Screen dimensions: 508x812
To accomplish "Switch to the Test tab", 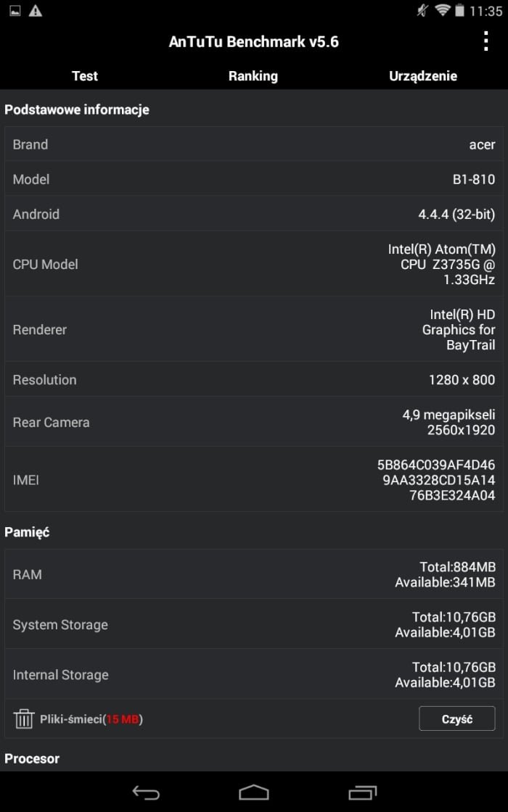I will coord(84,75).
